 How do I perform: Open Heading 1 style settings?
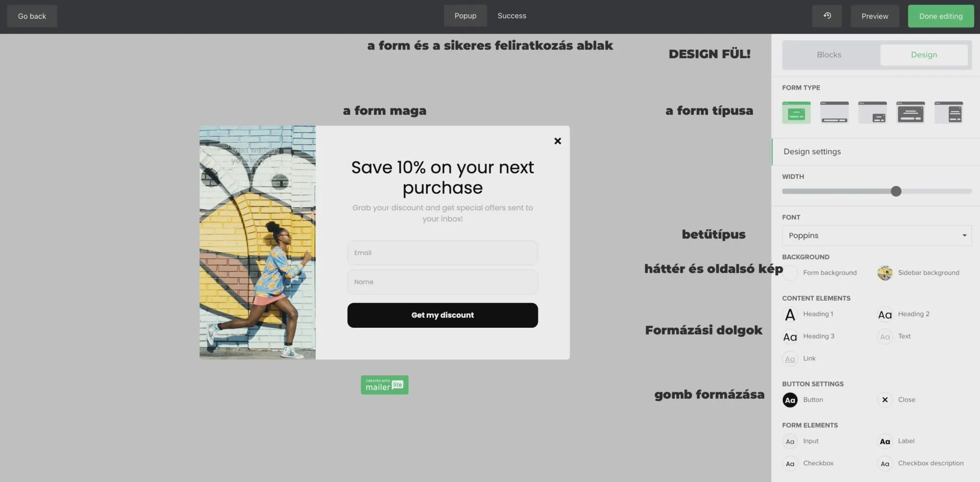click(790, 314)
